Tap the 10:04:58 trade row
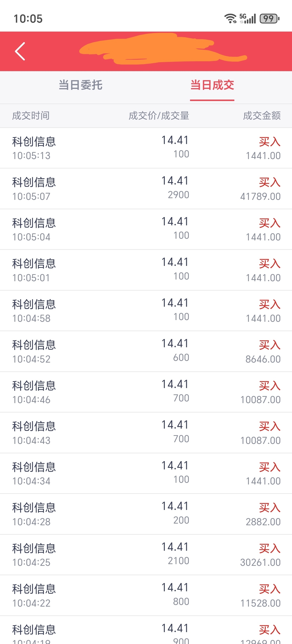Image resolution: width=292 pixels, height=644 pixels. click(x=146, y=311)
